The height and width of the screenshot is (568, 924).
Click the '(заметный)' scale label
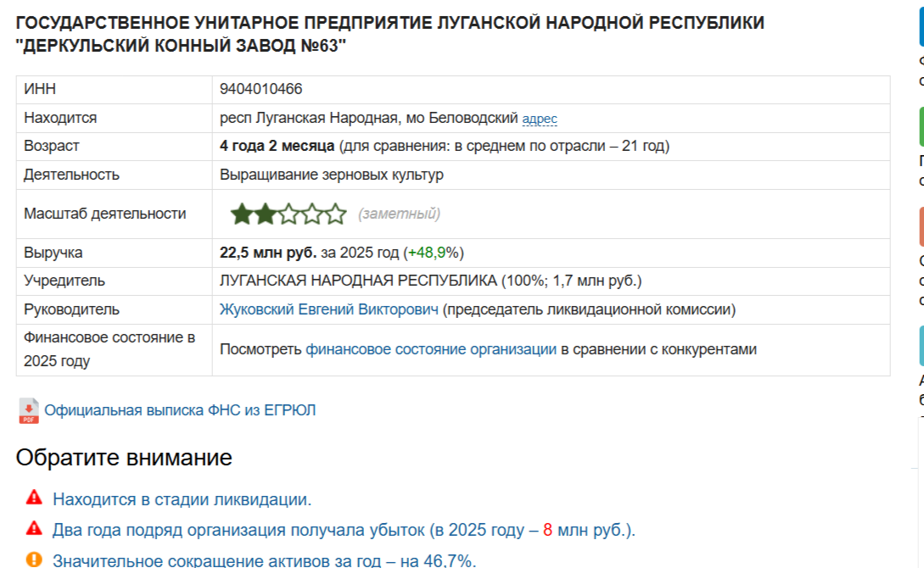pos(399,214)
